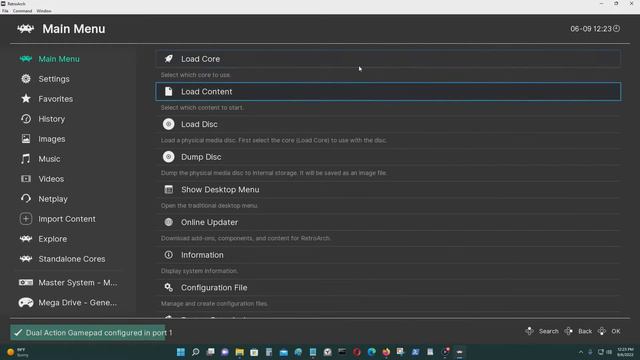Screen dimensions: 640x360
Task: Click the History clock icon
Action: coord(26,119)
